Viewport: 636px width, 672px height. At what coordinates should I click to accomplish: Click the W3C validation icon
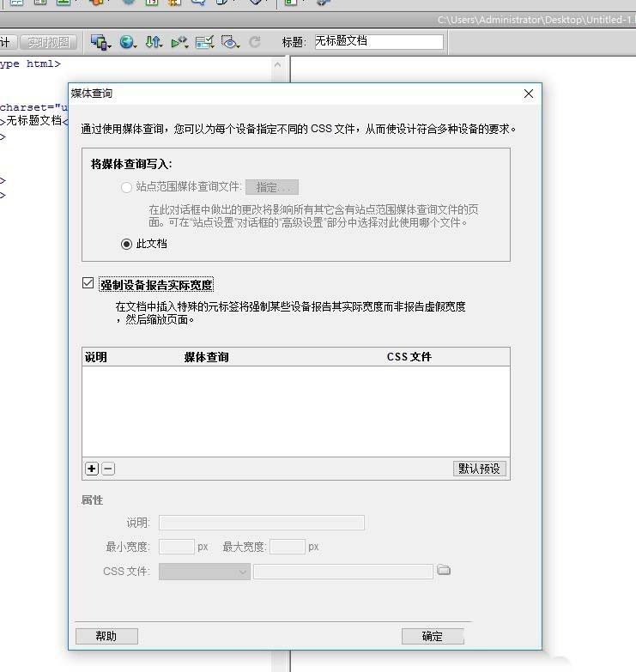pos(179,42)
